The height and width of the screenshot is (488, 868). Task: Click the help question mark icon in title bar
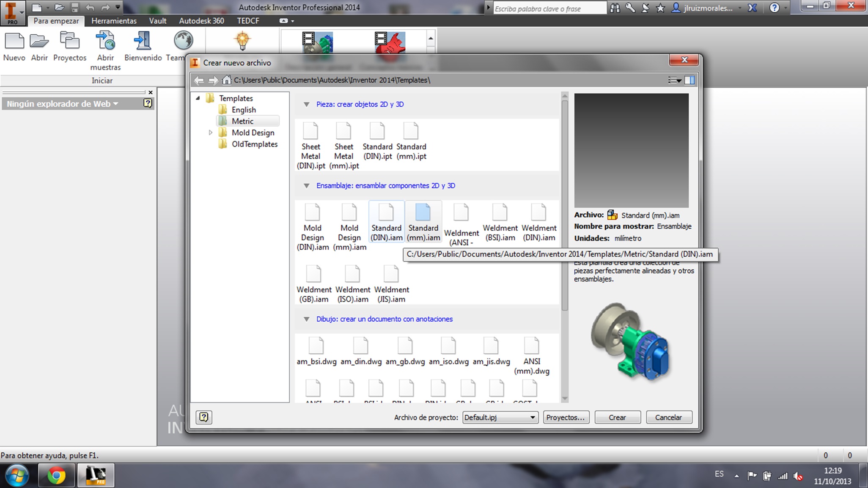tap(774, 8)
